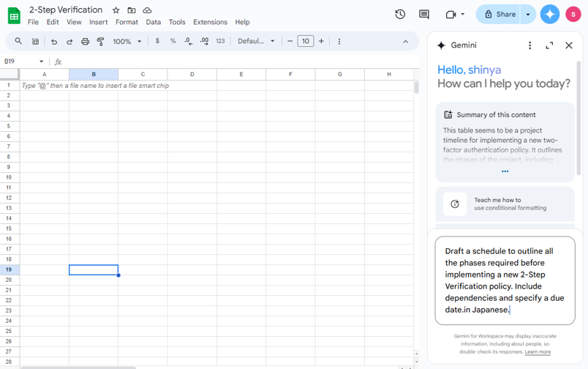Viewport: 588px width, 369px height.
Task: Decrease decimal places
Action: 188,41
